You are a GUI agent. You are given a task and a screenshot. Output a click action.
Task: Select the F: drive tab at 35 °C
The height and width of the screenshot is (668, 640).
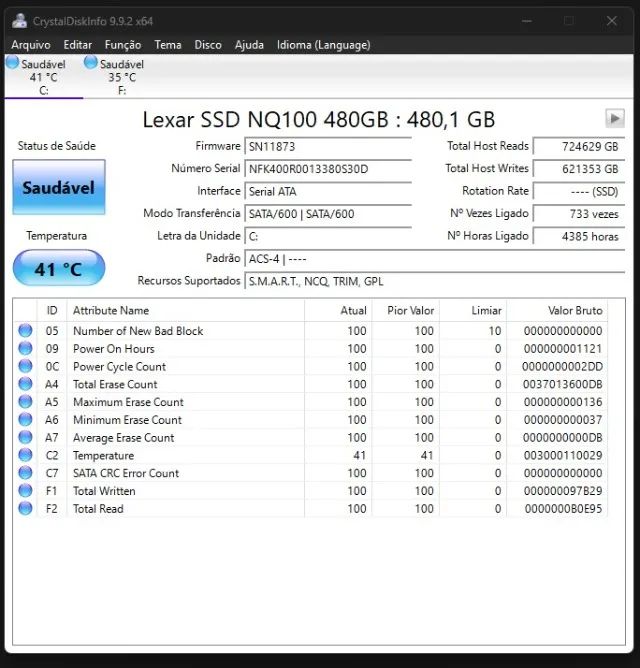(122, 77)
